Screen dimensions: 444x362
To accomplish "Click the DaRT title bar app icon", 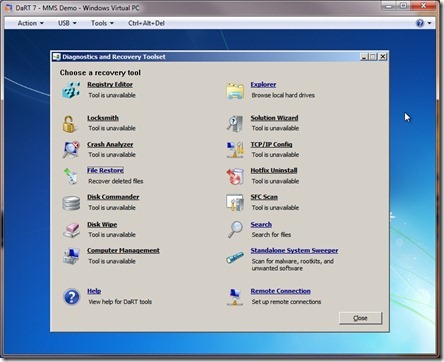I will (x=57, y=57).
